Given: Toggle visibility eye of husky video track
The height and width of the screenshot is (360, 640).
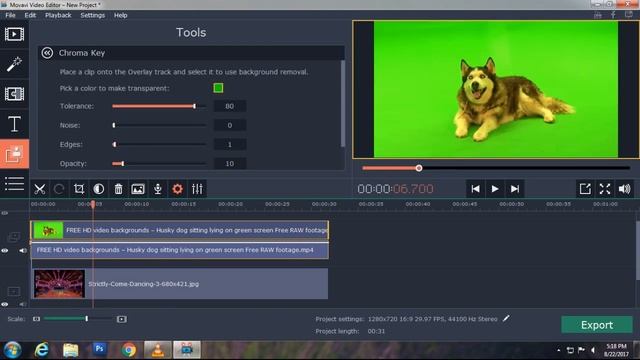Looking at the screenshot, I should (x=5, y=251).
